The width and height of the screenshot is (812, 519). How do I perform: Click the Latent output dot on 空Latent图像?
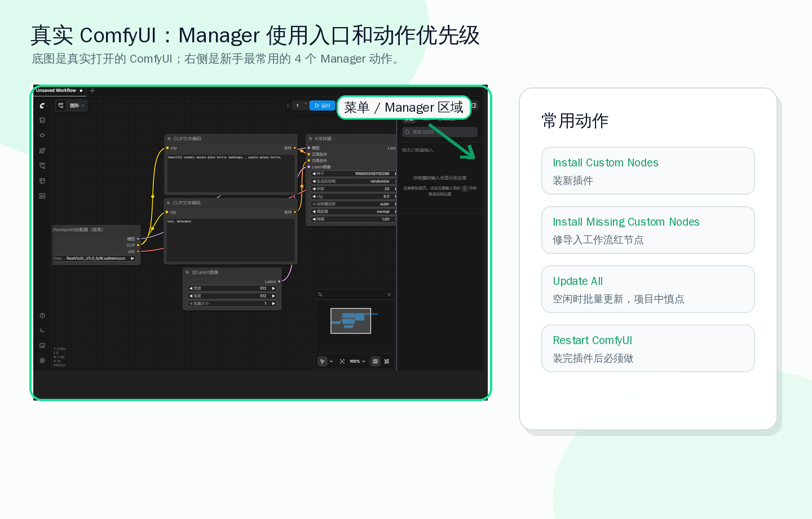(x=279, y=282)
